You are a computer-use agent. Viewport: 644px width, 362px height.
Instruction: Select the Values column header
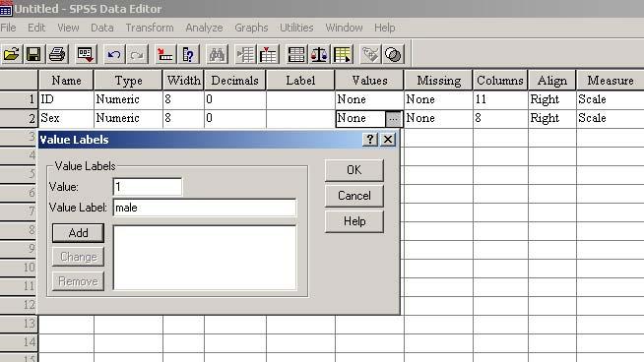pyautogui.click(x=369, y=80)
